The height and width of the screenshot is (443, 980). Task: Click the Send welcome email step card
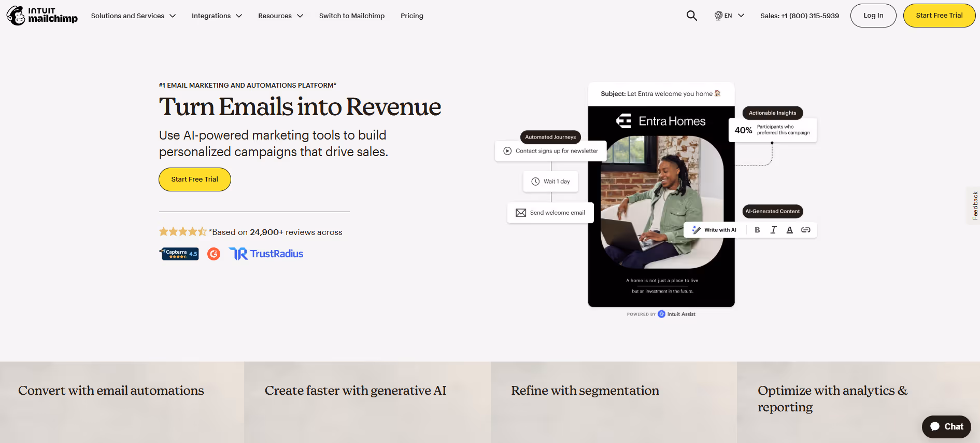[550, 213]
